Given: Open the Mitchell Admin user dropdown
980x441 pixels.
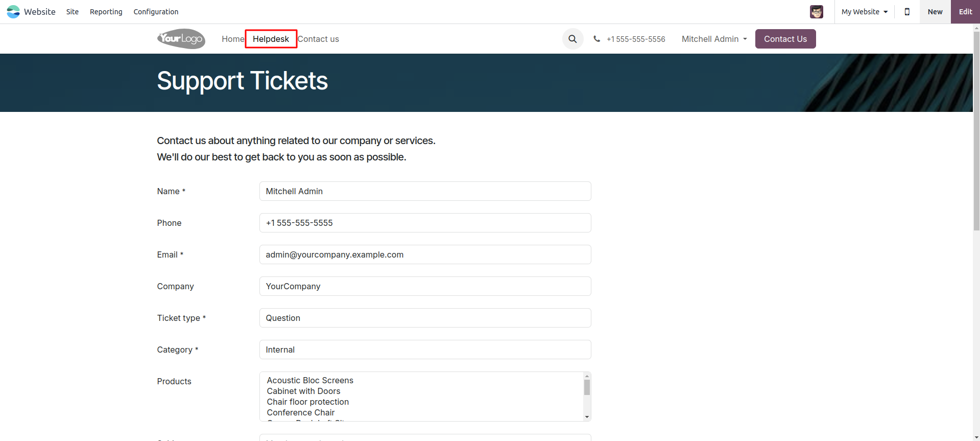Looking at the screenshot, I should coord(714,39).
